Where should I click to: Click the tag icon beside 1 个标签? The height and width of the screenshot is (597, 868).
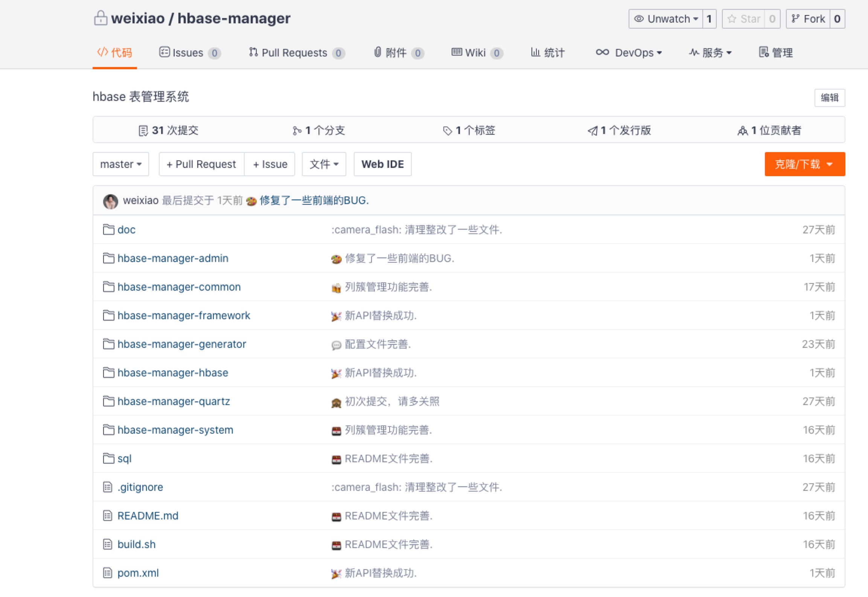tap(447, 131)
